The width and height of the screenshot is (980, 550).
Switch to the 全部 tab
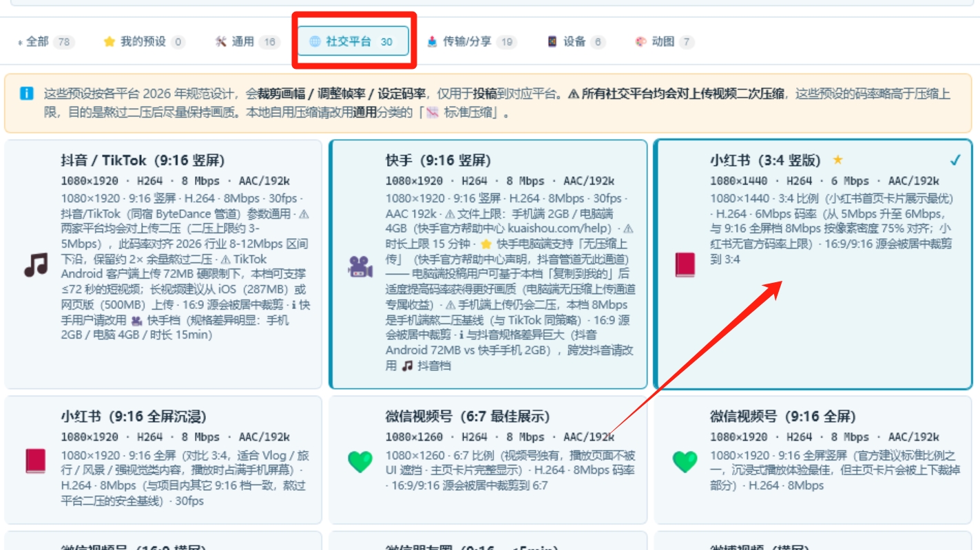coord(45,41)
